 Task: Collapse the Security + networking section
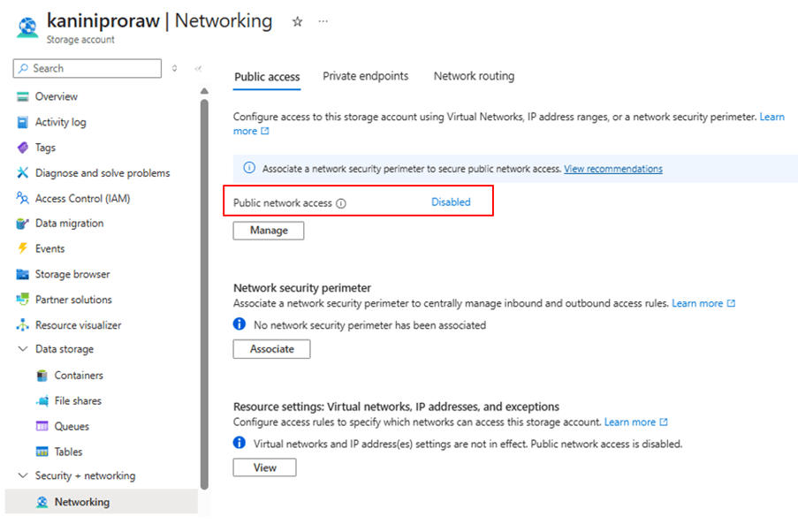[x=23, y=475]
